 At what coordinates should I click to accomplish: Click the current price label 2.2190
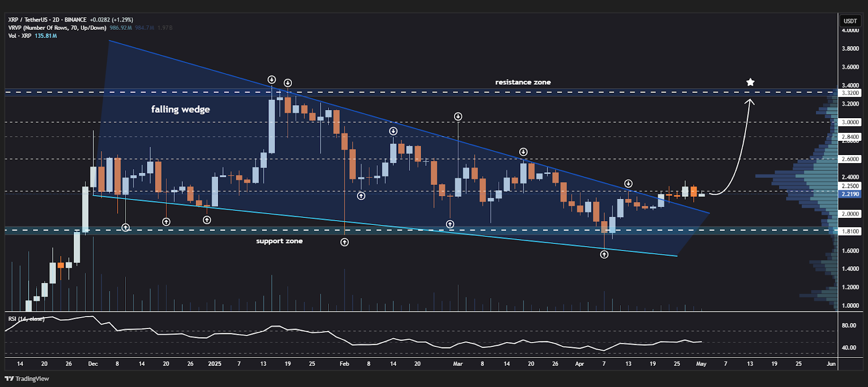[850, 194]
